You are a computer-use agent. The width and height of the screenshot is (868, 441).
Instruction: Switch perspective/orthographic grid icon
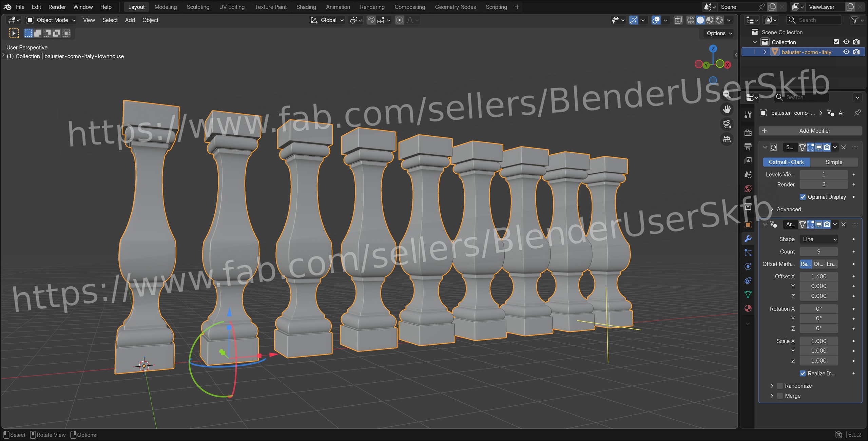coord(727,139)
